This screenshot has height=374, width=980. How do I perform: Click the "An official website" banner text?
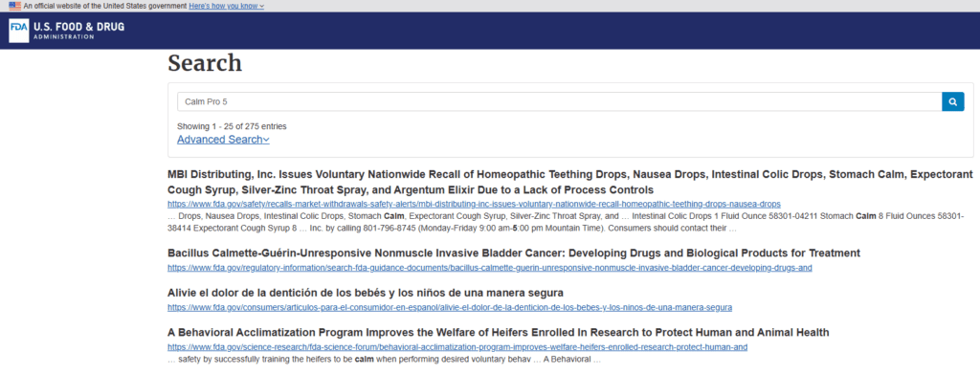pos(105,6)
